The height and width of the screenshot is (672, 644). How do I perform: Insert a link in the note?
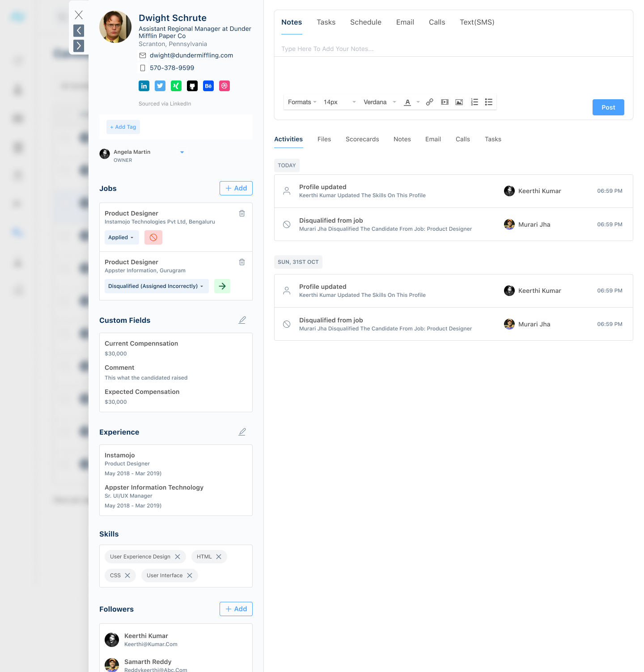(x=429, y=102)
